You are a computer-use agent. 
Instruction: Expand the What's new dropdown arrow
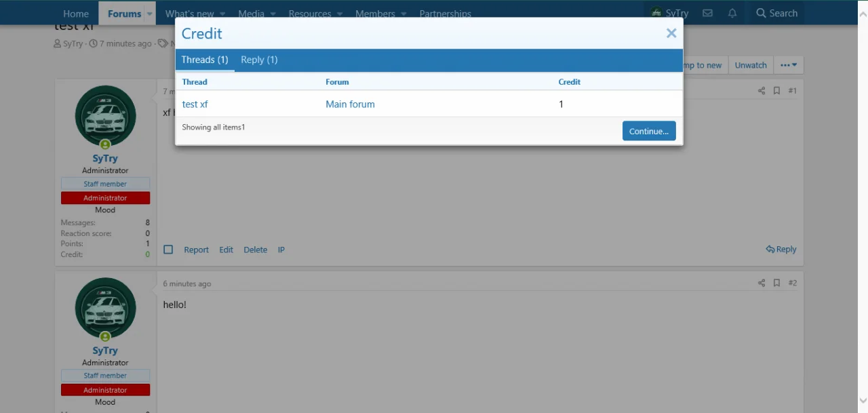pyautogui.click(x=222, y=14)
